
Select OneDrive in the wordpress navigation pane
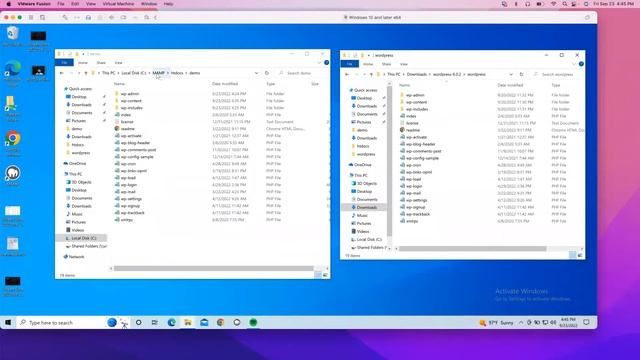[x=360, y=164]
